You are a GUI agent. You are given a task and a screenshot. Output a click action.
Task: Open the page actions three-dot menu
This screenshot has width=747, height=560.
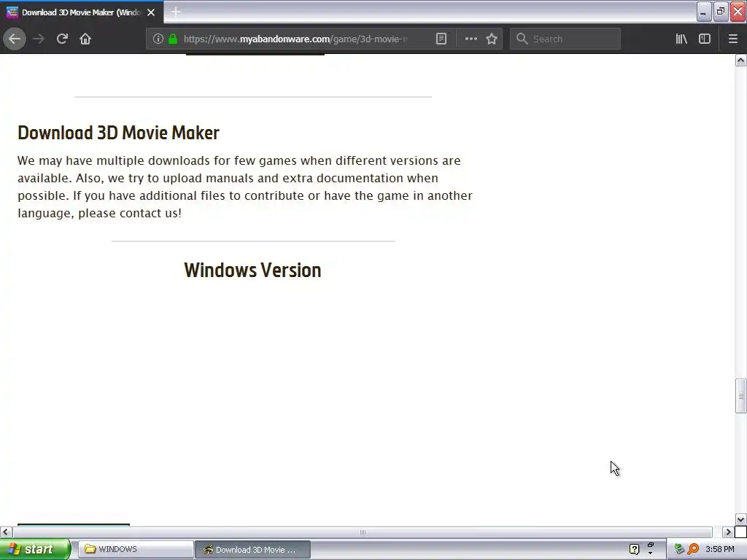tap(471, 39)
